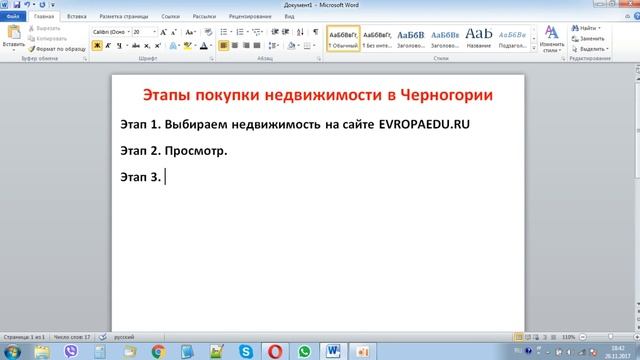
Task: Open the Рассылки ribbon tab
Action: 204,16
